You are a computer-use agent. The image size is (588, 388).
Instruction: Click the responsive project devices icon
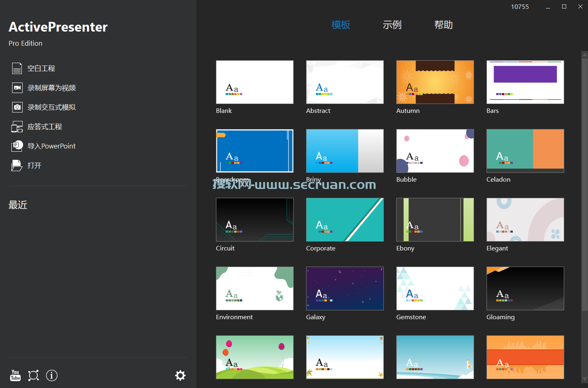point(17,127)
